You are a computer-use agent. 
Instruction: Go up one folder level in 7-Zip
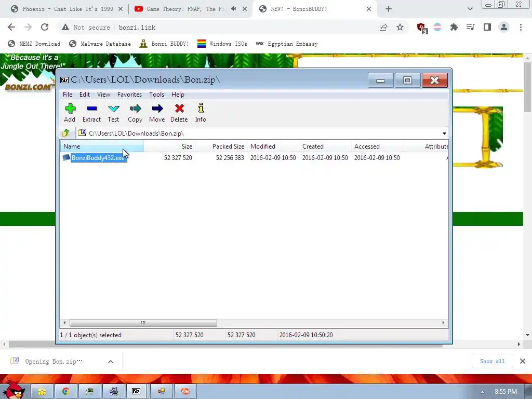pyautogui.click(x=66, y=133)
